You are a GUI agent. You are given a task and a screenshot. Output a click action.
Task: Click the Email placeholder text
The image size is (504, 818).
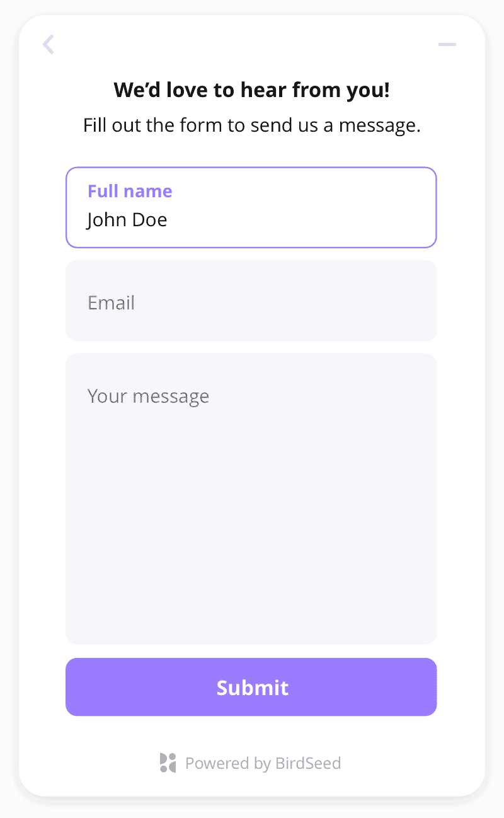111,302
